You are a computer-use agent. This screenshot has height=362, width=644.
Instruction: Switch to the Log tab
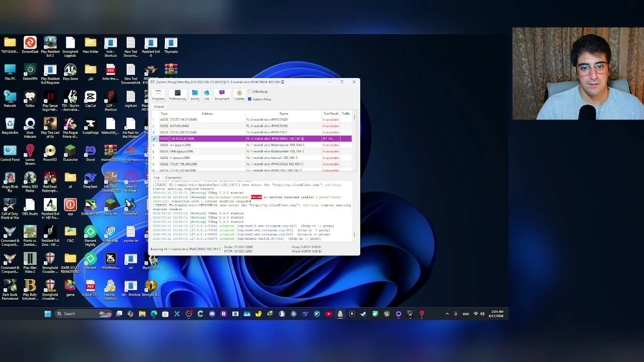[156, 177]
